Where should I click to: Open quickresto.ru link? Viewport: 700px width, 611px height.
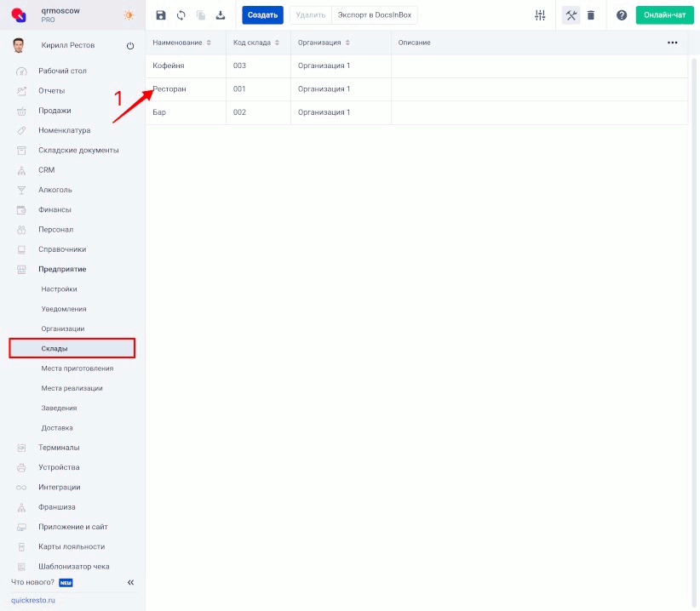coord(33,600)
